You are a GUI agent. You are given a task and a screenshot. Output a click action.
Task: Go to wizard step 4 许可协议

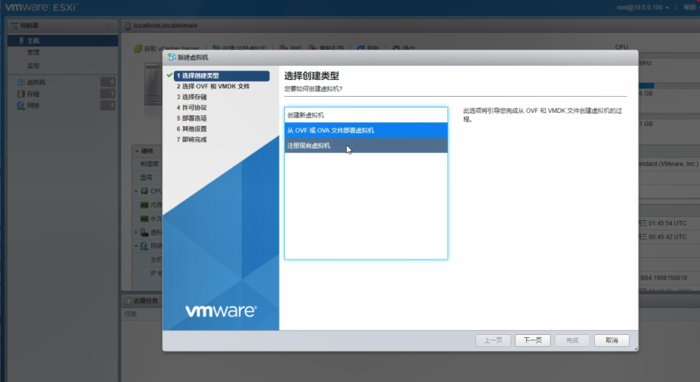point(192,108)
